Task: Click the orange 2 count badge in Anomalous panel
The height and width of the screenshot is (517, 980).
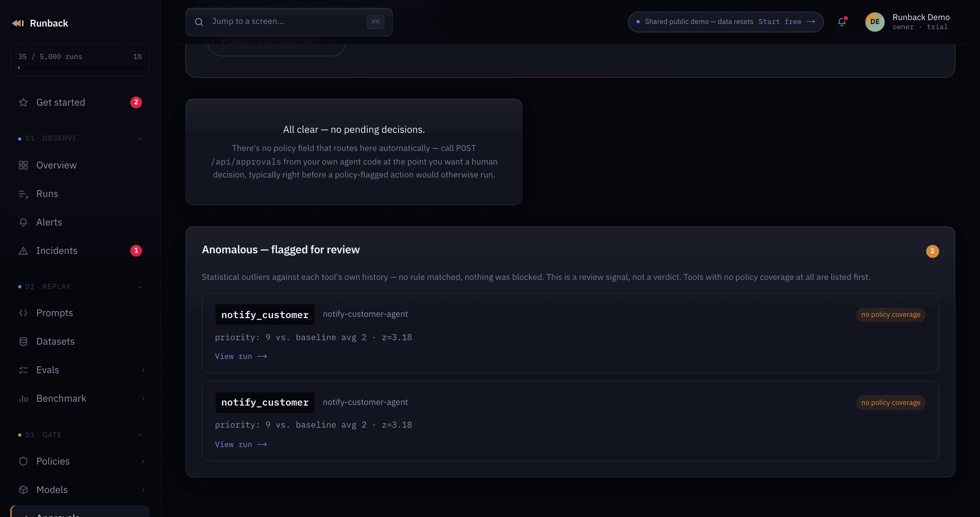Action: tap(932, 251)
